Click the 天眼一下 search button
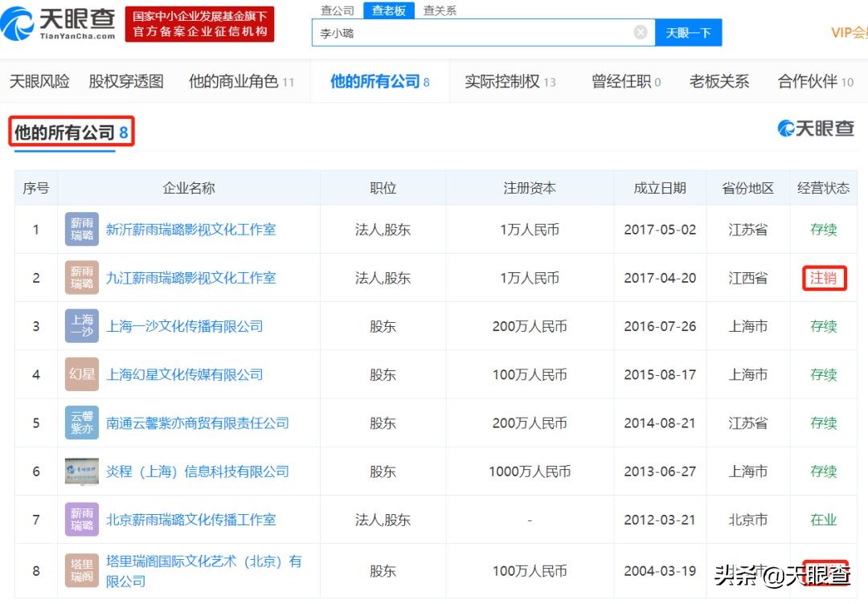Viewport: 868px width, 604px height. pyautogui.click(x=688, y=32)
